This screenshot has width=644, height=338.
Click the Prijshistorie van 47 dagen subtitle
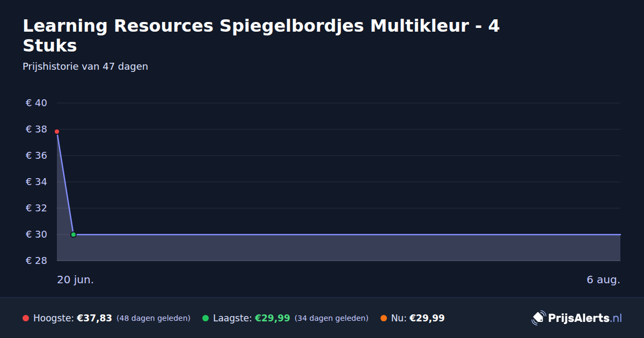coord(85,67)
